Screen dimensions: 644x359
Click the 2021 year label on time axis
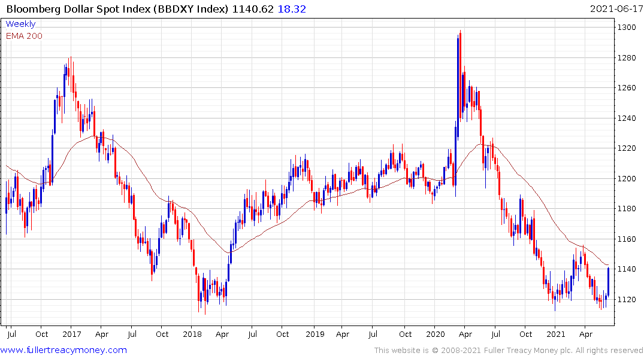coord(556,334)
